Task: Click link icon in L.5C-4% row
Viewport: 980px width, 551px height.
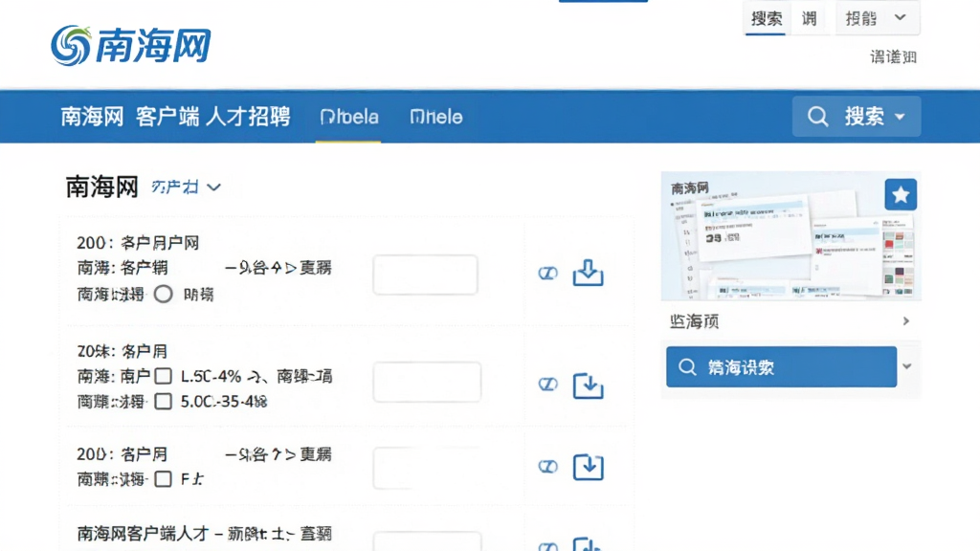Action: (x=547, y=385)
